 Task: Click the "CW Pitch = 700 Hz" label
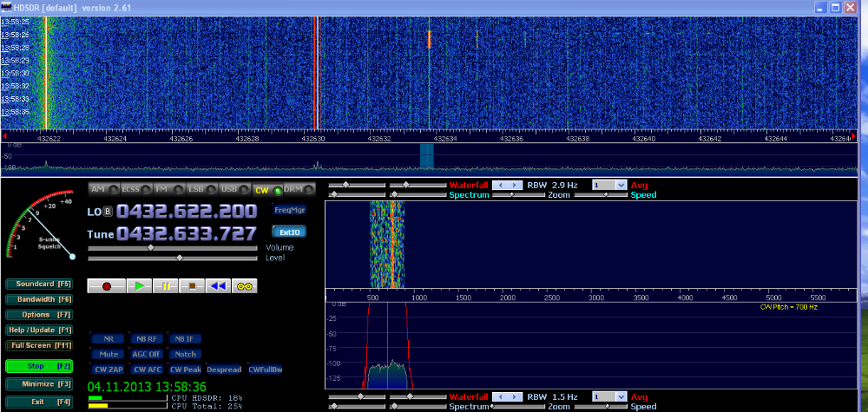(789, 307)
